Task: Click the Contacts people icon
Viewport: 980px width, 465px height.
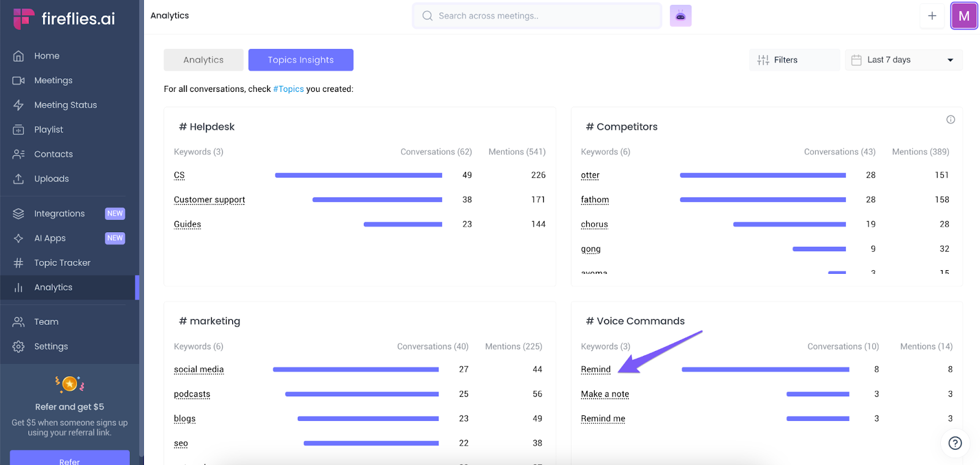Action: (18, 154)
